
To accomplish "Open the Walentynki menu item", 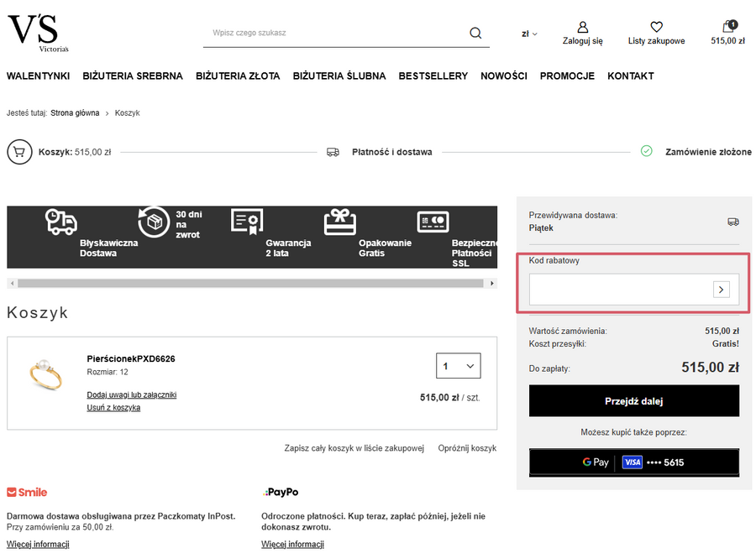I will (x=38, y=76).
